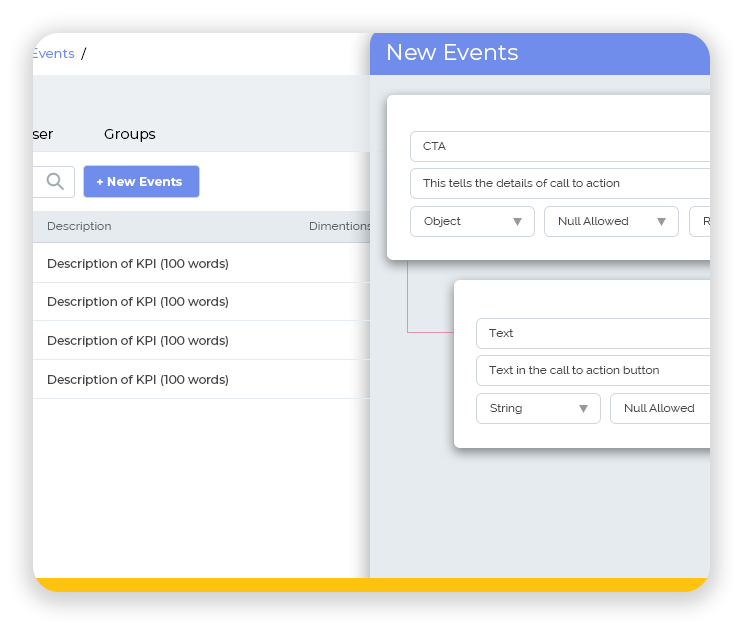Viewport: 747px width, 624px height.
Task: Click the + New Events button
Action: [141, 182]
